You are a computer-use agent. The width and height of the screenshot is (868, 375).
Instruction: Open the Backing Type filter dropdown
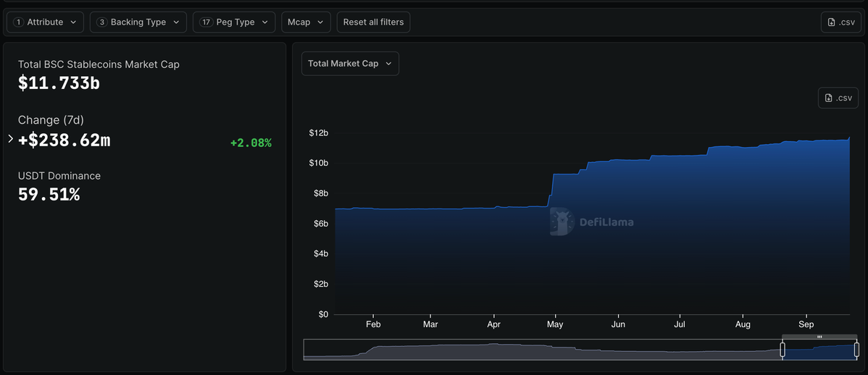click(138, 22)
